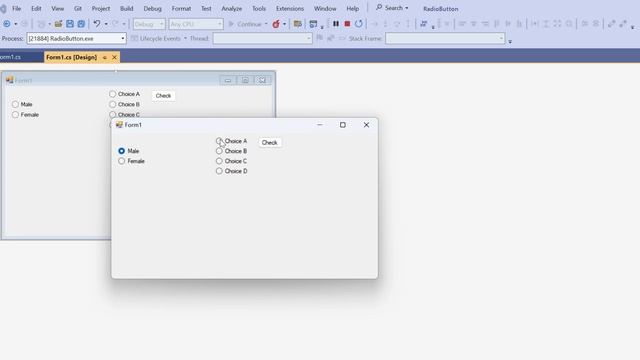
Task: Click the Find in Files folder icon
Action: pyautogui.click(x=298, y=24)
